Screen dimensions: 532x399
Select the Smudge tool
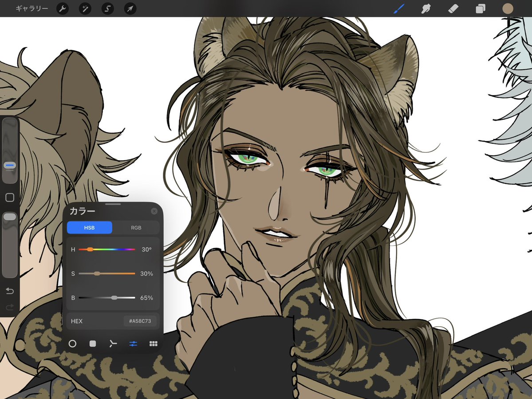[426, 8]
